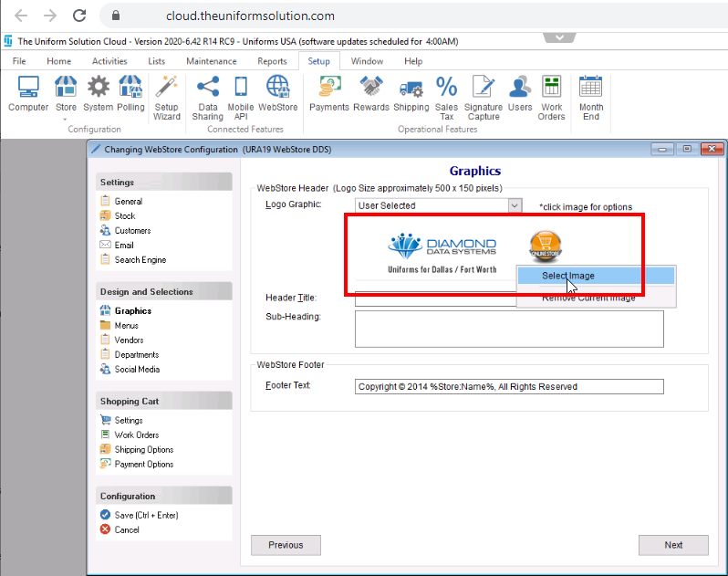Open Mobile API settings
Image resolution: width=728 pixels, height=576 pixels.
click(x=241, y=99)
